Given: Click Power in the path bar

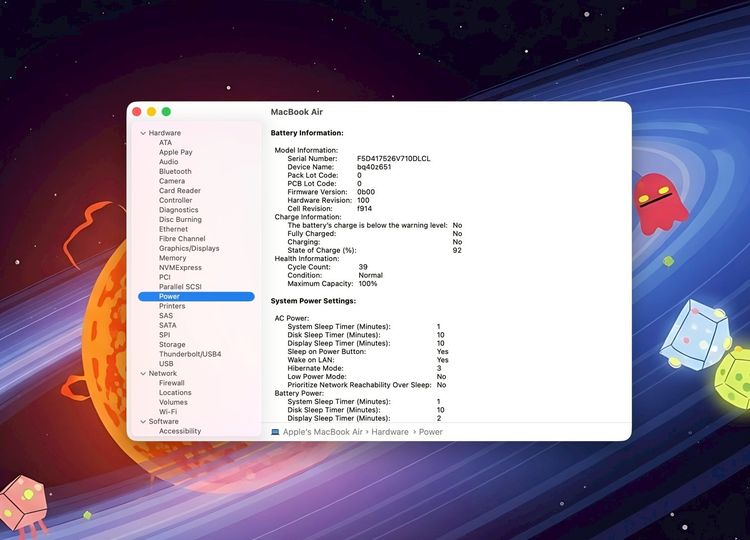Looking at the screenshot, I should pos(430,432).
